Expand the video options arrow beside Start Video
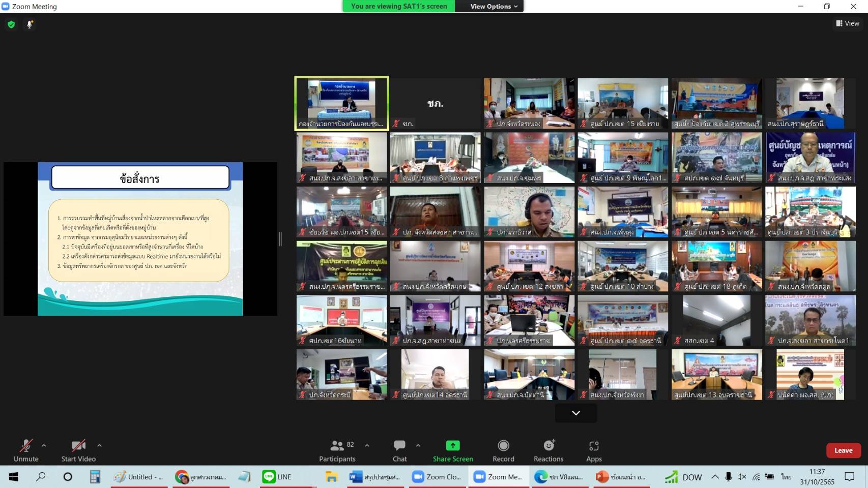868x488 pixels. coord(99,445)
